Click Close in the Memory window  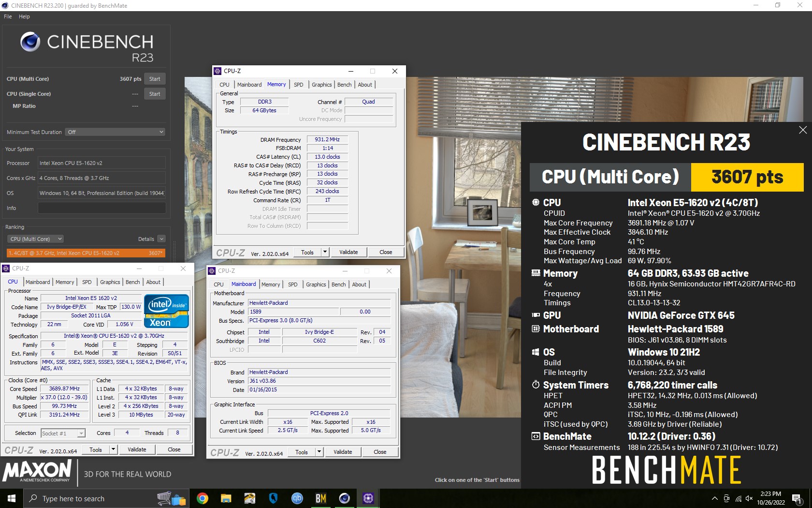[386, 252]
